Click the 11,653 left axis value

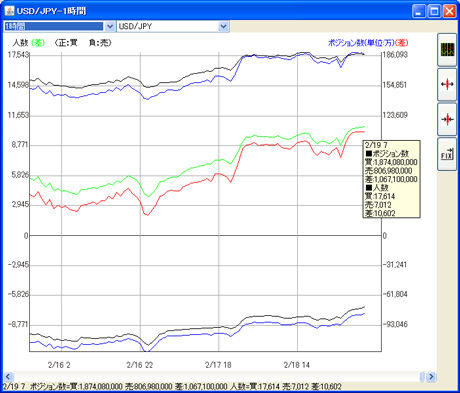pos(18,115)
